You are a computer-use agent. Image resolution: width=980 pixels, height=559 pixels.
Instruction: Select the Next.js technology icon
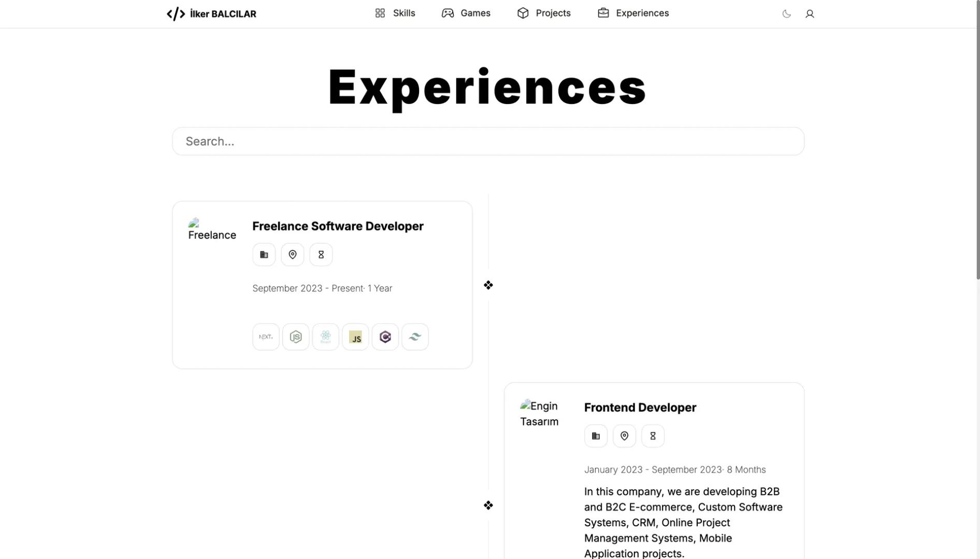point(266,336)
